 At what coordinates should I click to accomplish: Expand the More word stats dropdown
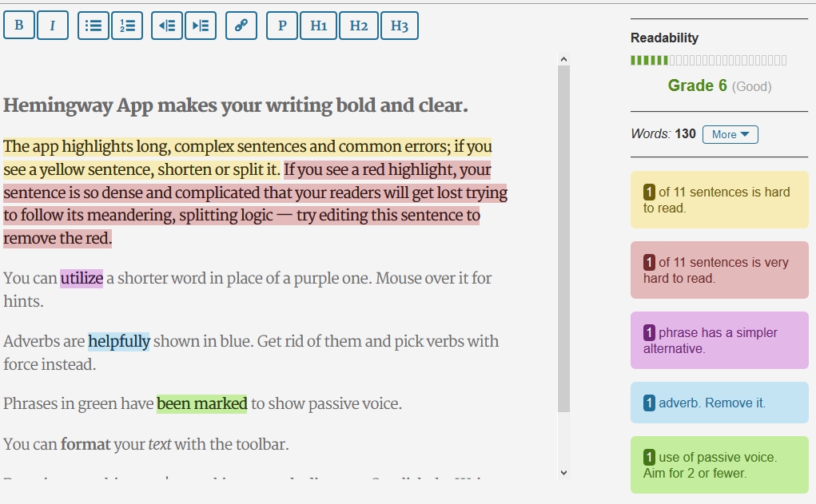pyautogui.click(x=730, y=134)
